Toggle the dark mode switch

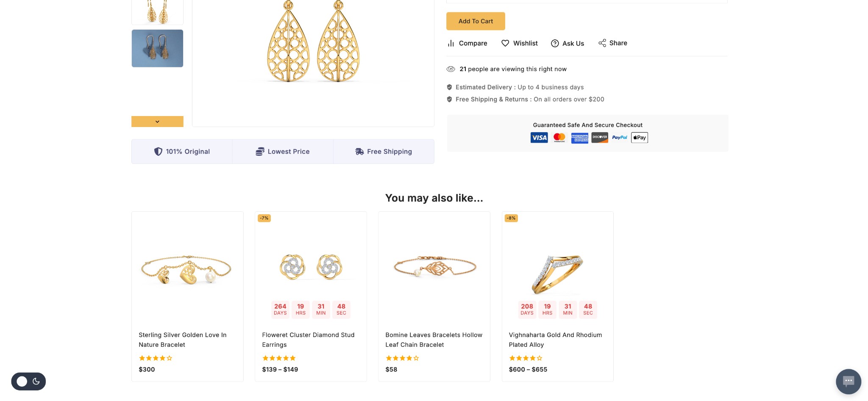point(28,381)
